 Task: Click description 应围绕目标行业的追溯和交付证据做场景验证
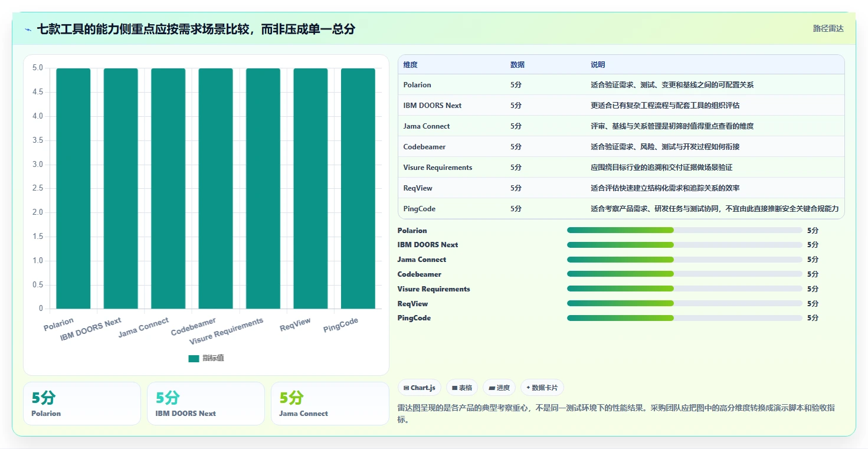click(x=661, y=168)
